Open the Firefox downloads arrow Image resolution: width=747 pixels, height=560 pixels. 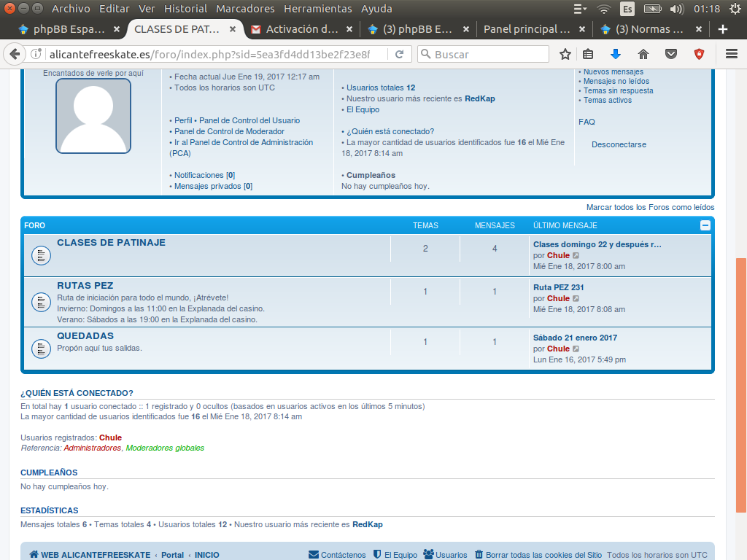[616, 55]
